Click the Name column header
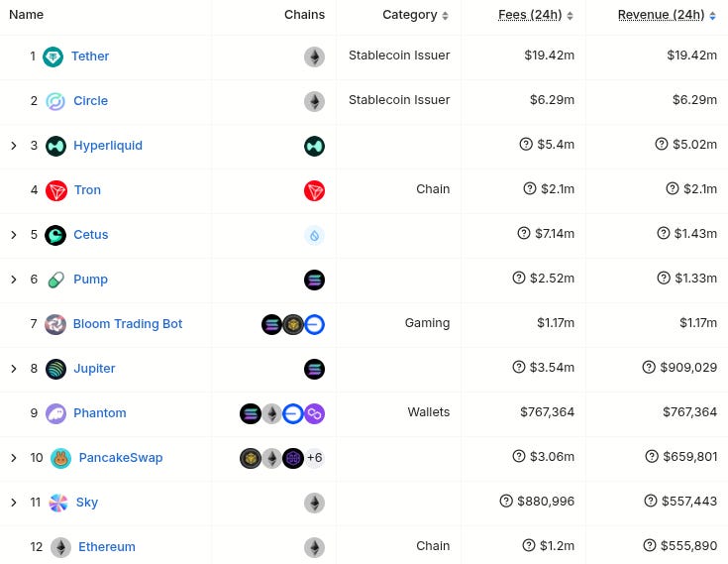The image size is (728, 564). click(x=27, y=15)
